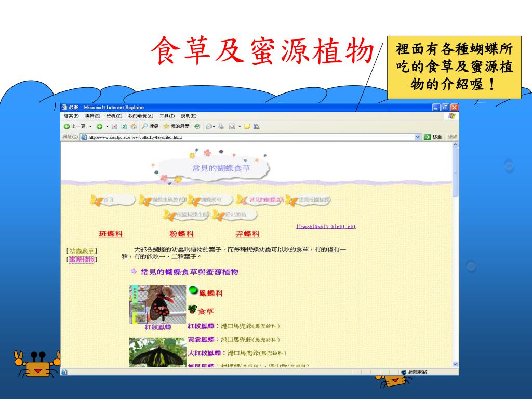Screen dimensions: 532x399
Task: Open 蝴蝶網室 butterfly nav button
Action: point(210,200)
